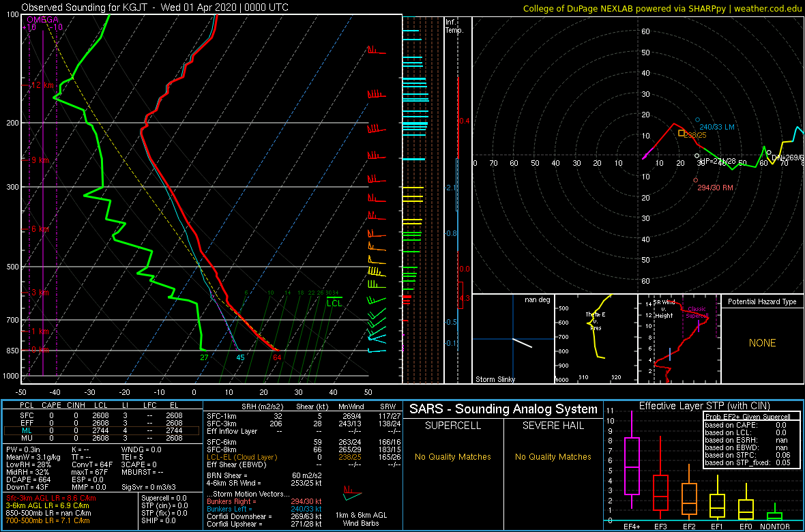Click the Bunkers Right = 294/30 kt line
Screen dimensions: 805x532
[x=264, y=502]
